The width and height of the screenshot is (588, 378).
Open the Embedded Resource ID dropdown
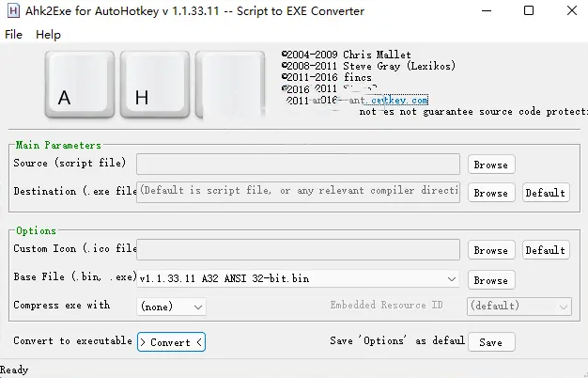[519, 306]
